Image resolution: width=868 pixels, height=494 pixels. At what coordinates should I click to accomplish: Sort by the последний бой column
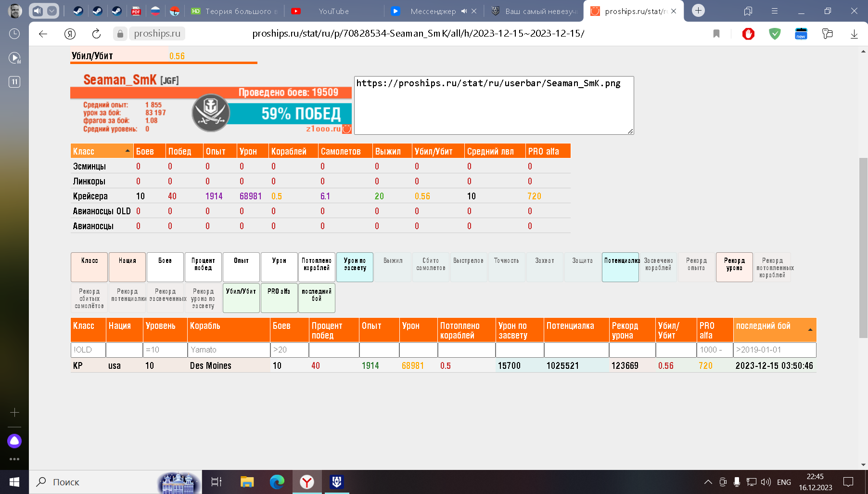[x=774, y=330]
